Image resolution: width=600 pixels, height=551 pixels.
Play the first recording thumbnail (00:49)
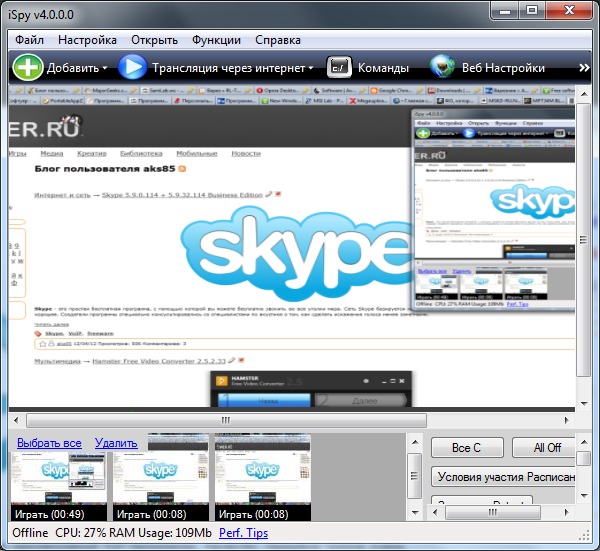(58, 485)
